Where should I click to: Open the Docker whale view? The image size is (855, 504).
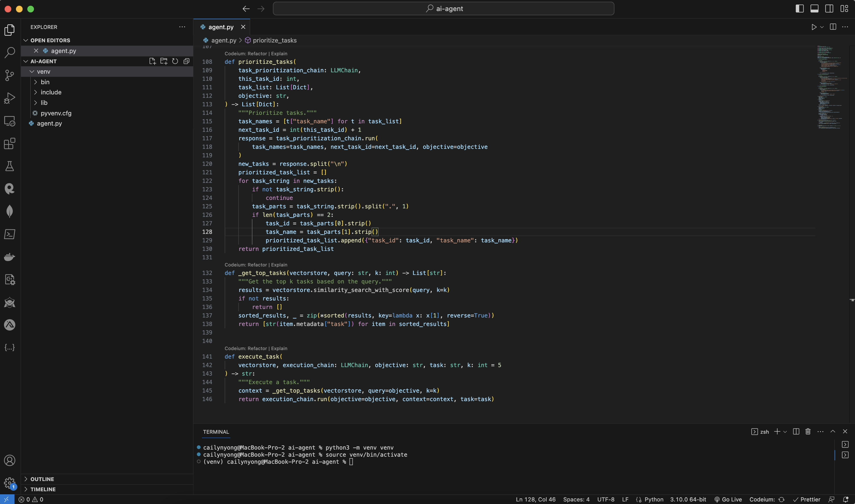[x=10, y=257]
